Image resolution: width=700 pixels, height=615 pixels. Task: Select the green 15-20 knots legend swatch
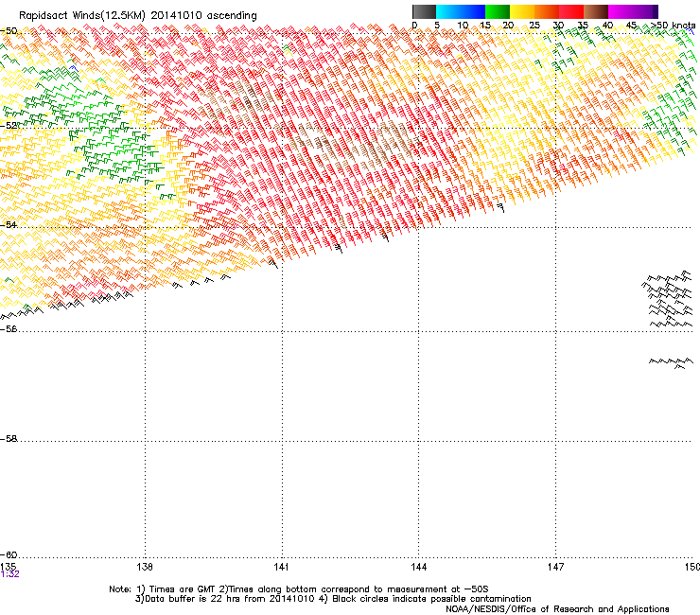[498, 11]
